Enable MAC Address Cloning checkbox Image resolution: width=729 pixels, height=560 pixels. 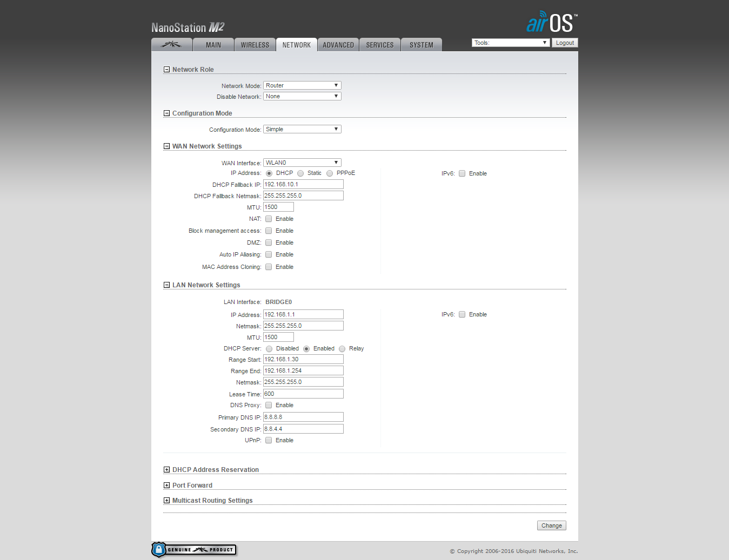coord(269,267)
